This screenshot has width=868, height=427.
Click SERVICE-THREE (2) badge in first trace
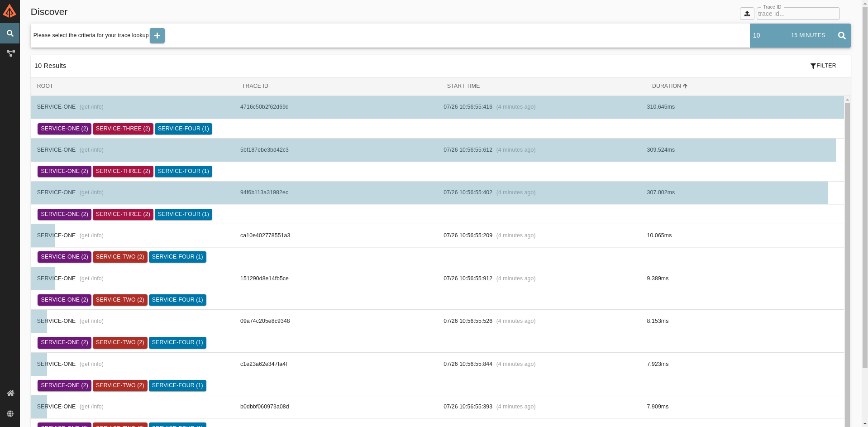click(x=123, y=129)
